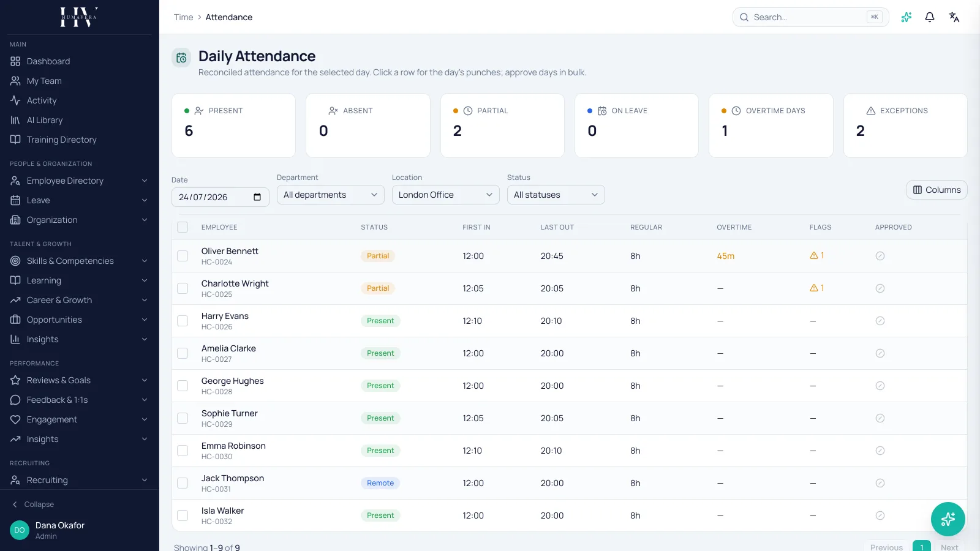Click the Engagement heart icon
This screenshot has height=551, width=980.
point(15,419)
